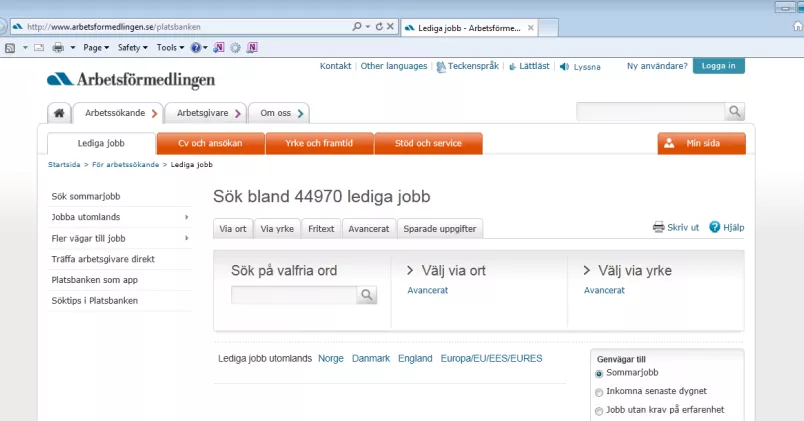
Task: Select Inkomna senaste dygnet radio button
Action: click(599, 392)
